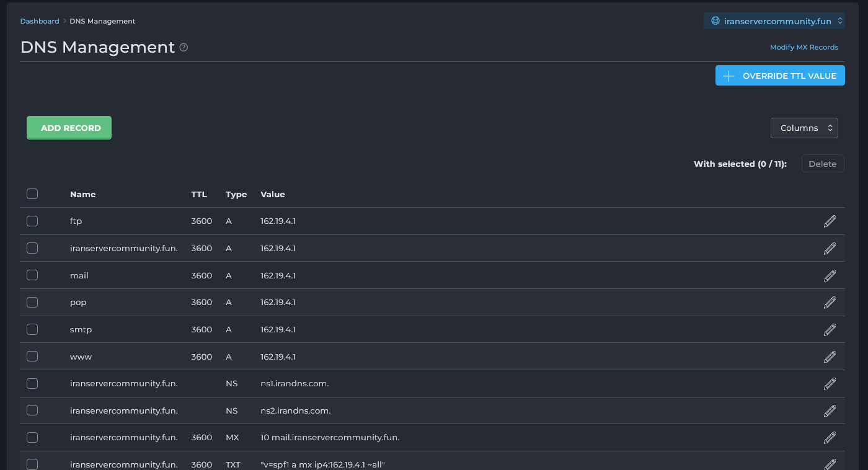Edit the ns1.irandns.com NS record pencil
The width and height of the screenshot is (868, 470).
tap(830, 384)
